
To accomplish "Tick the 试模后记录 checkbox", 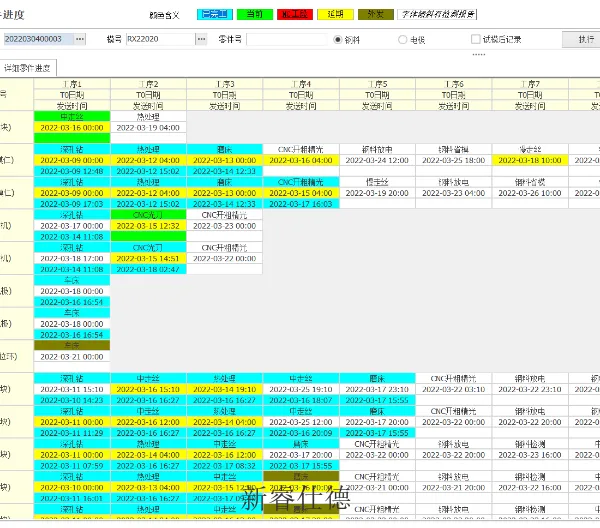I will (x=476, y=39).
